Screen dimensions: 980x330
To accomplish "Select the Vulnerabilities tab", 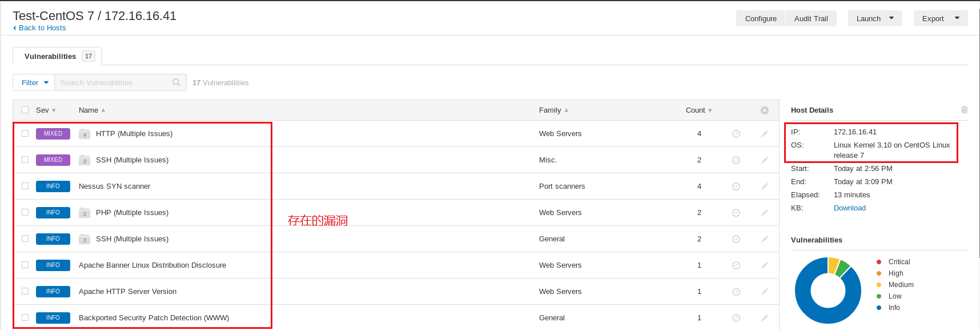I will (x=57, y=56).
